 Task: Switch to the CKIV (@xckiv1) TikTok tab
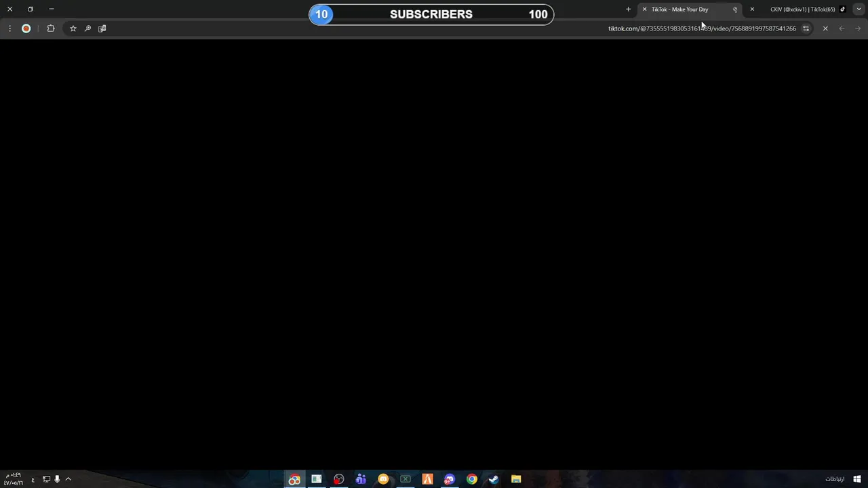point(799,9)
